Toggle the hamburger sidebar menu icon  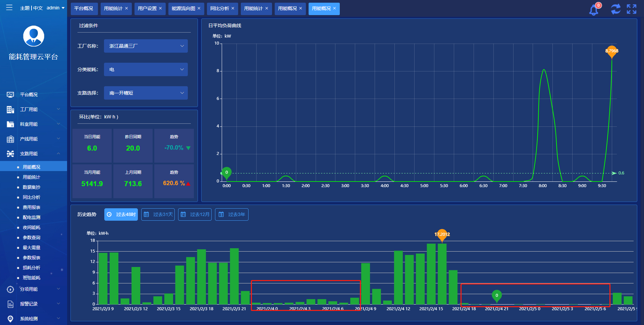point(9,7)
